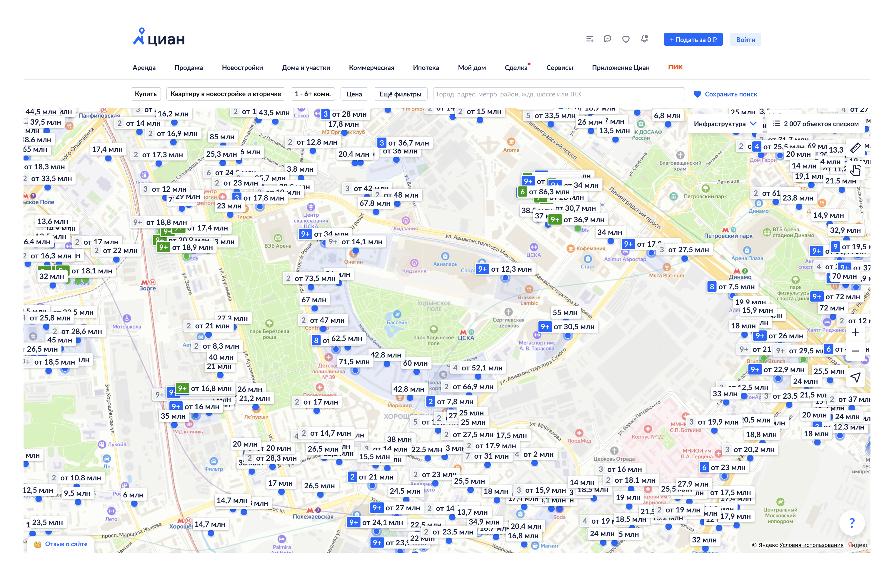The height and width of the screenshot is (588, 894).
Task: Click the Кофемания cafe marker
Action: tap(571, 248)
